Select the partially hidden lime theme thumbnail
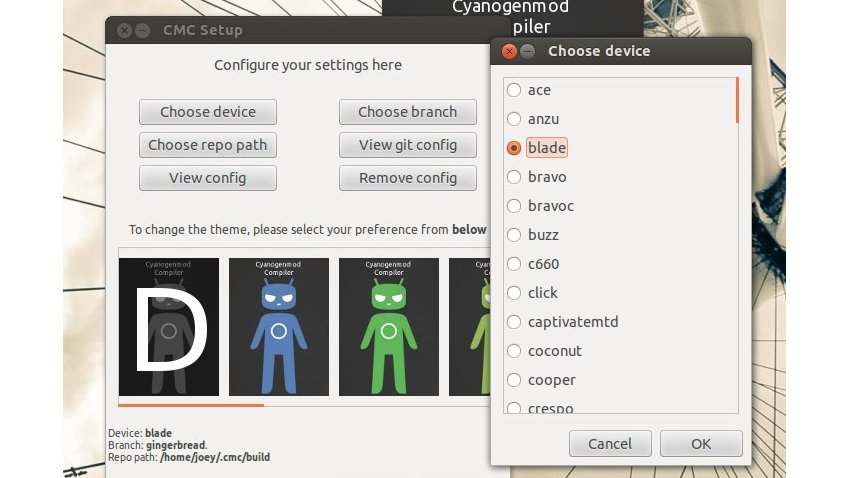The height and width of the screenshot is (478, 850). click(469, 327)
